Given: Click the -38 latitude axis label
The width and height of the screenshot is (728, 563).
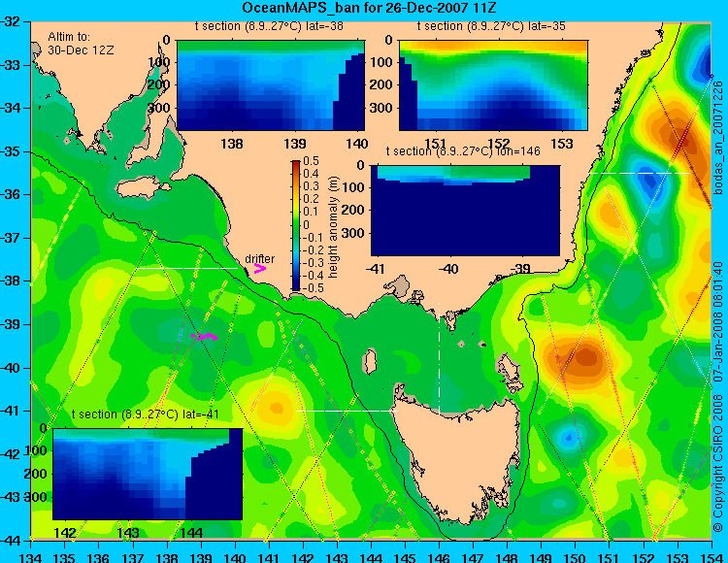Looking at the screenshot, I should point(11,281).
